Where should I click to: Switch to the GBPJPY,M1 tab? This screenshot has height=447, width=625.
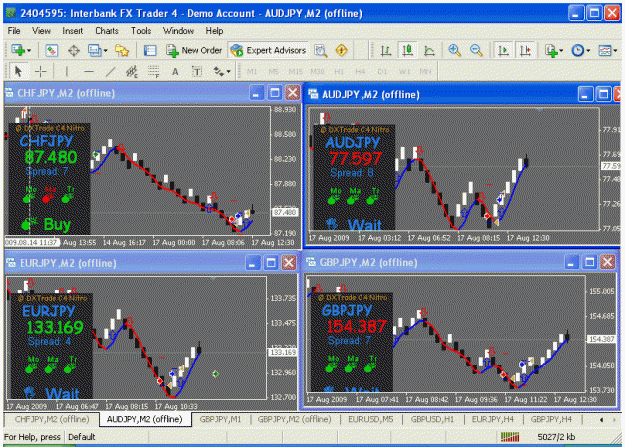pos(220,419)
